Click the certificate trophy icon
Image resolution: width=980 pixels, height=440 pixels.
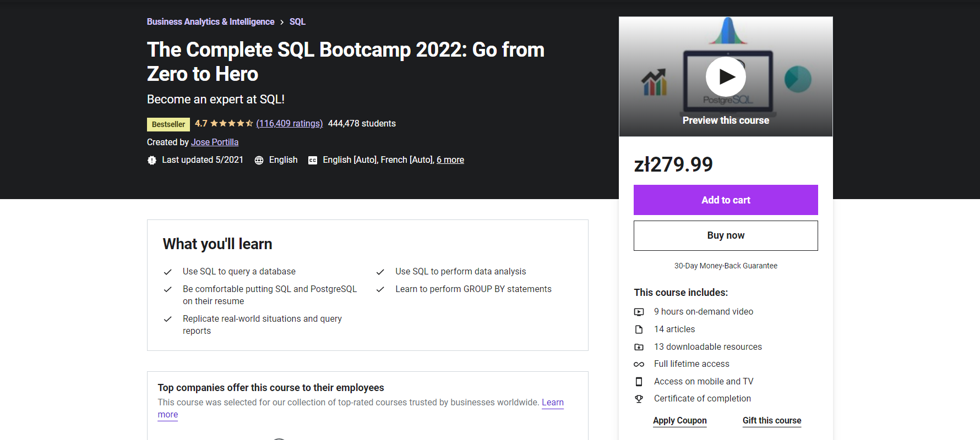pos(639,399)
